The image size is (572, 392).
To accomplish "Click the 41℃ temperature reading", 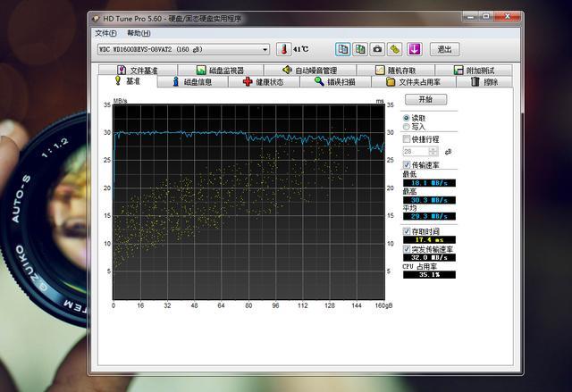I will [x=301, y=49].
